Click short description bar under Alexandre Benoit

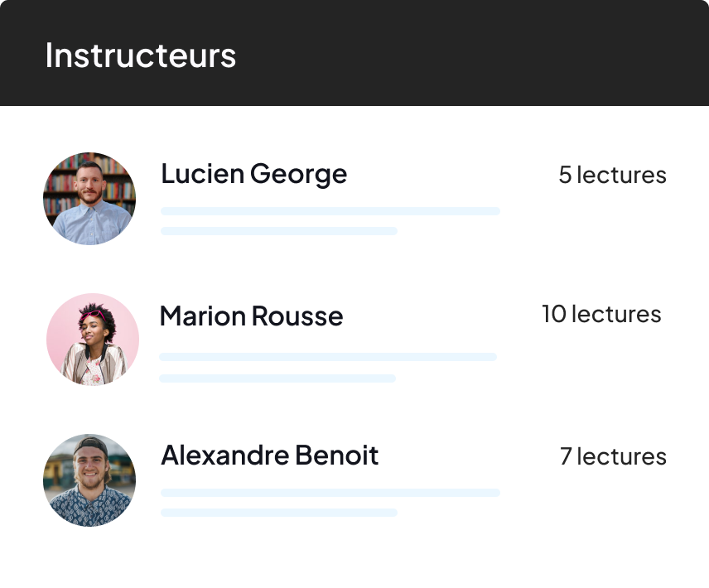pyautogui.click(x=279, y=513)
